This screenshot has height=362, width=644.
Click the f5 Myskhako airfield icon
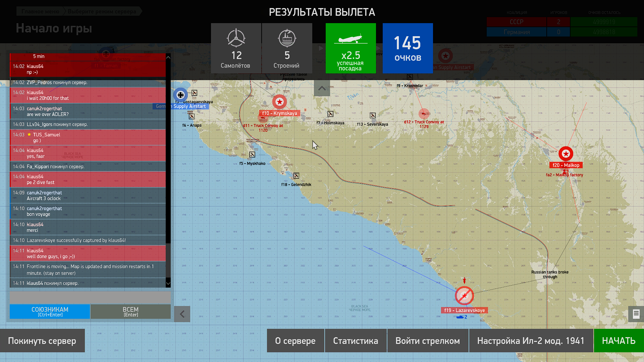pos(252,155)
